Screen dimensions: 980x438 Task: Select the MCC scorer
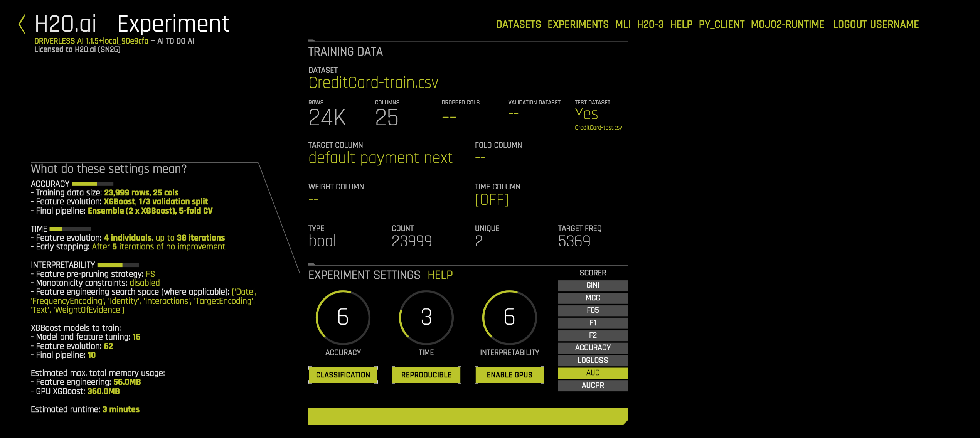(593, 298)
